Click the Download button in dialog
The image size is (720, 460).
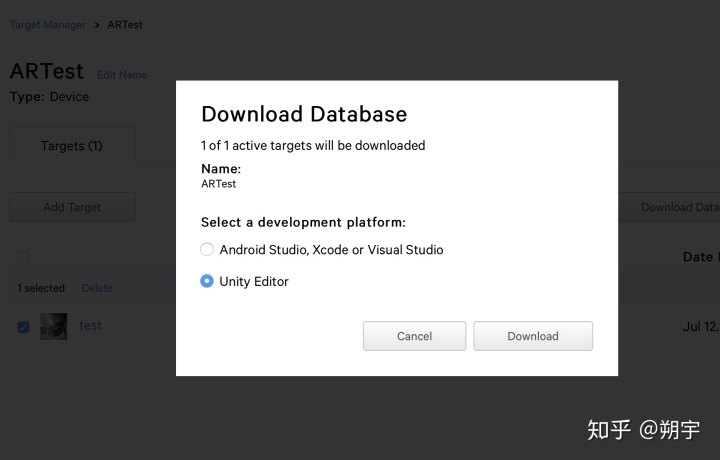533,336
